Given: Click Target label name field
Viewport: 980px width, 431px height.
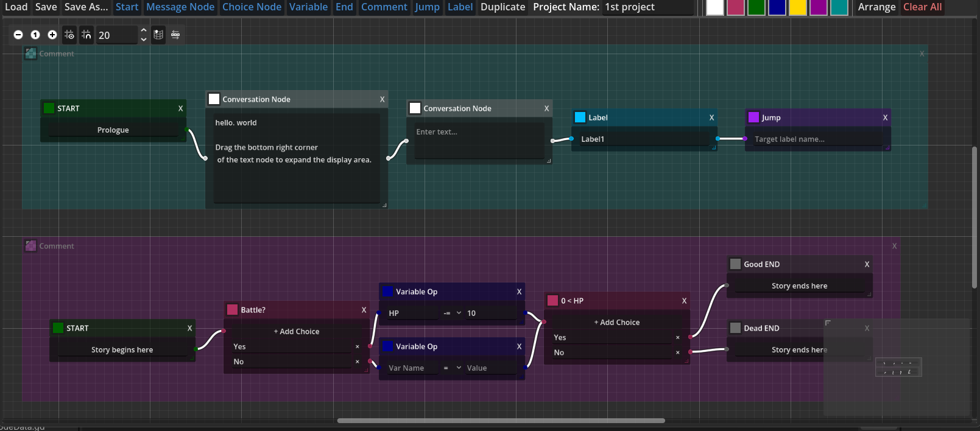Looking at the screenshot, I should (x=816, y=139).
